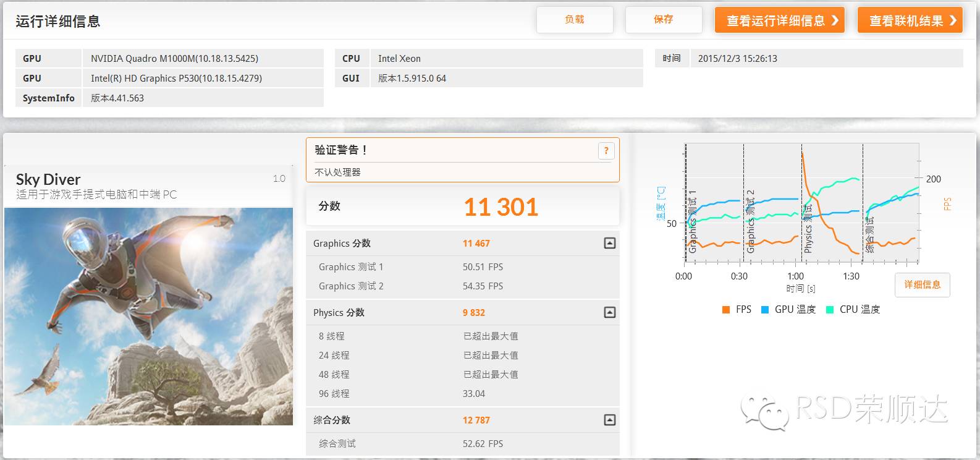
Task: Collapse the 综合分数 section
Action: click(x=610, y=420)
